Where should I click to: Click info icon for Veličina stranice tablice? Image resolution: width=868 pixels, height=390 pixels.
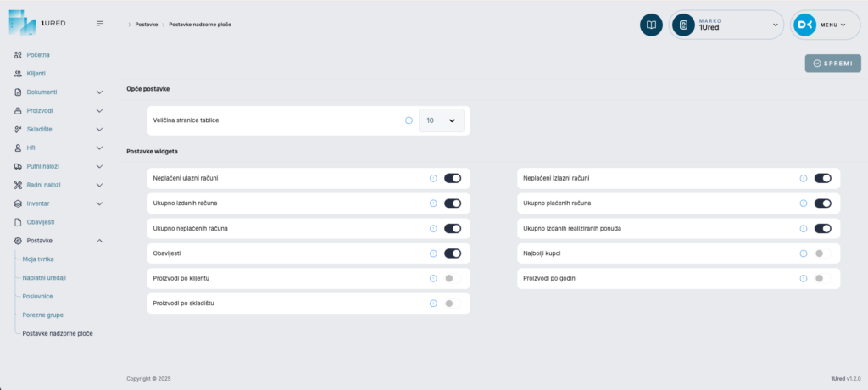coord(409,120)
